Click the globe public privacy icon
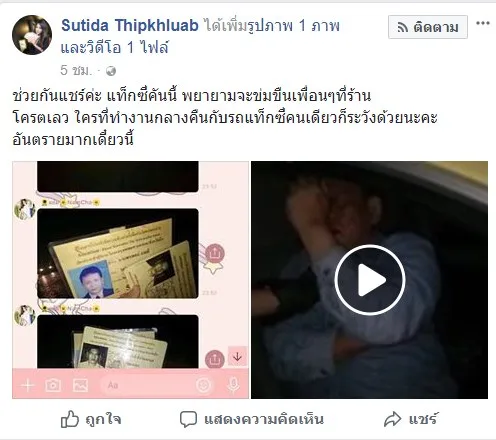 [x=111, y=71]
